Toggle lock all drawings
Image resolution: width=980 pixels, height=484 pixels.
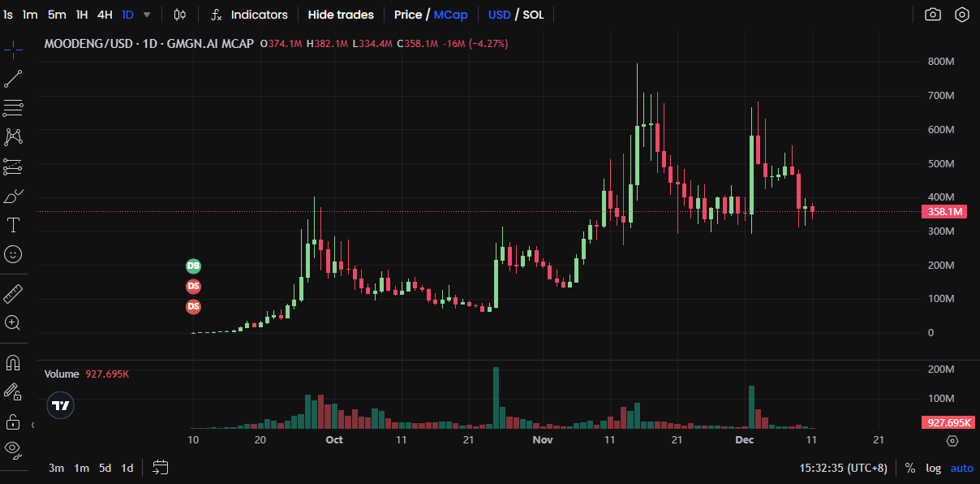click(13, 421)
